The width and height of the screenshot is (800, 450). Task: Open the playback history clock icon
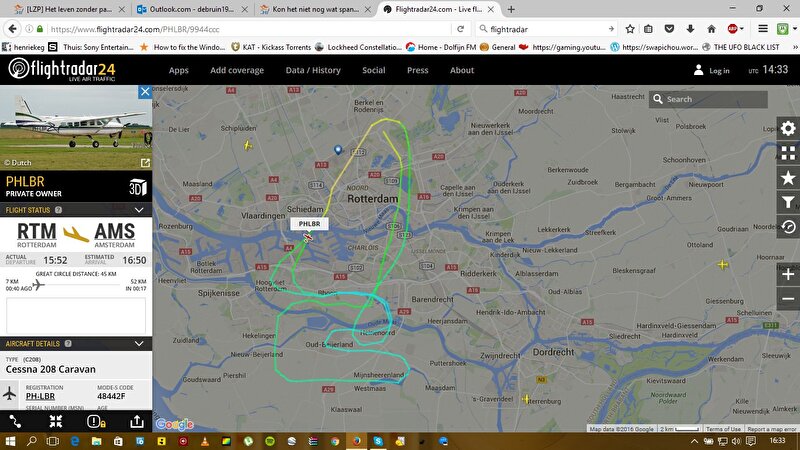[x=788, y=227]
